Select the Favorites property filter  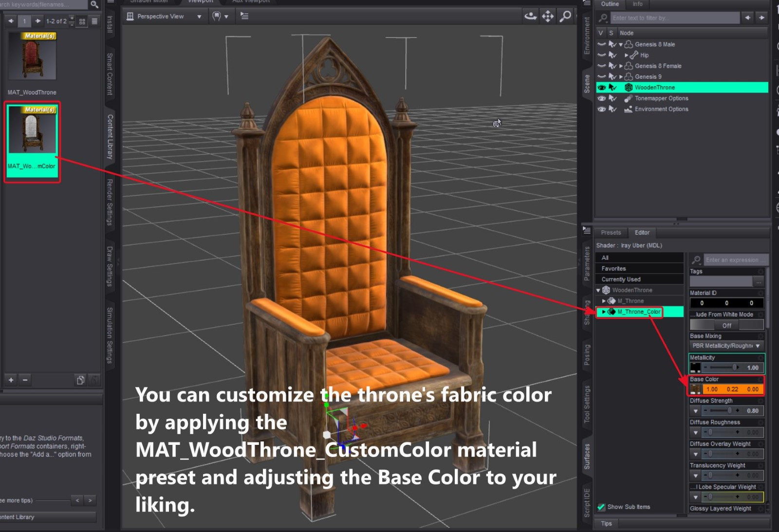639,268
